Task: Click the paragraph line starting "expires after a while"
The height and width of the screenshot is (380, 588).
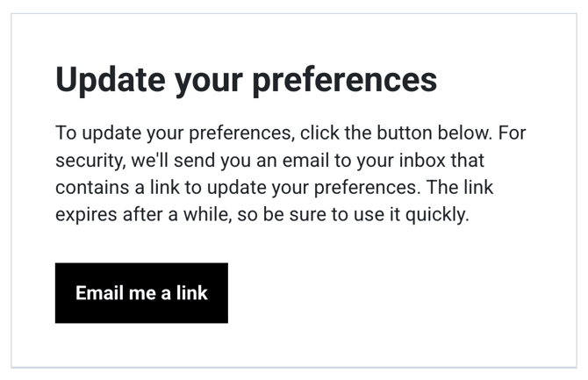Action: pos(262,215)
